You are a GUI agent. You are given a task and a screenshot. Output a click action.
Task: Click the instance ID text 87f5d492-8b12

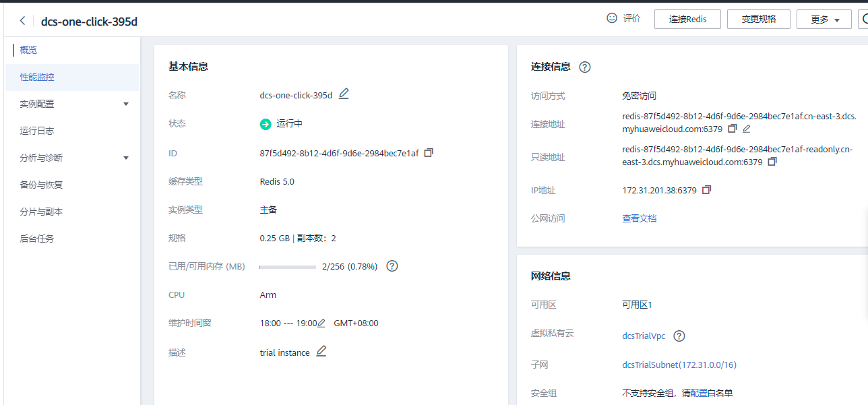click(339, 153)
